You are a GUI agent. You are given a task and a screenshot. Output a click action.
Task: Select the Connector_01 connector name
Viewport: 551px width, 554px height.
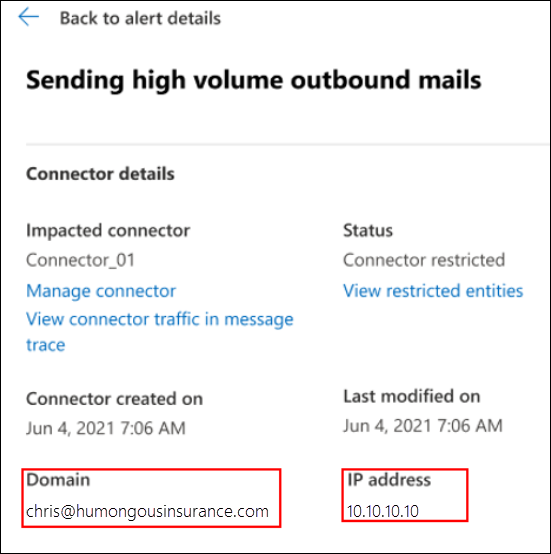pyautogui.click(x=81, y=260)
